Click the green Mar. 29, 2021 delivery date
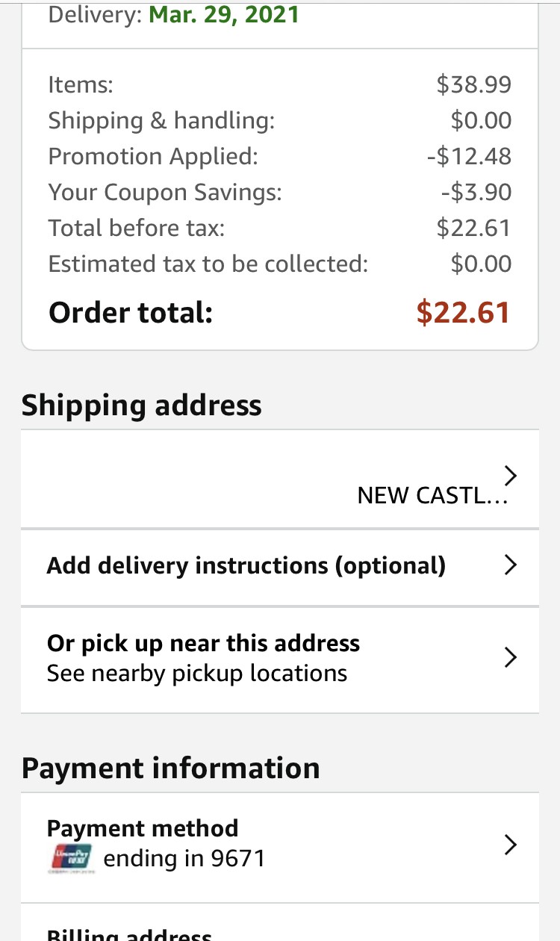The image size is (560, 941). point(224,14)
